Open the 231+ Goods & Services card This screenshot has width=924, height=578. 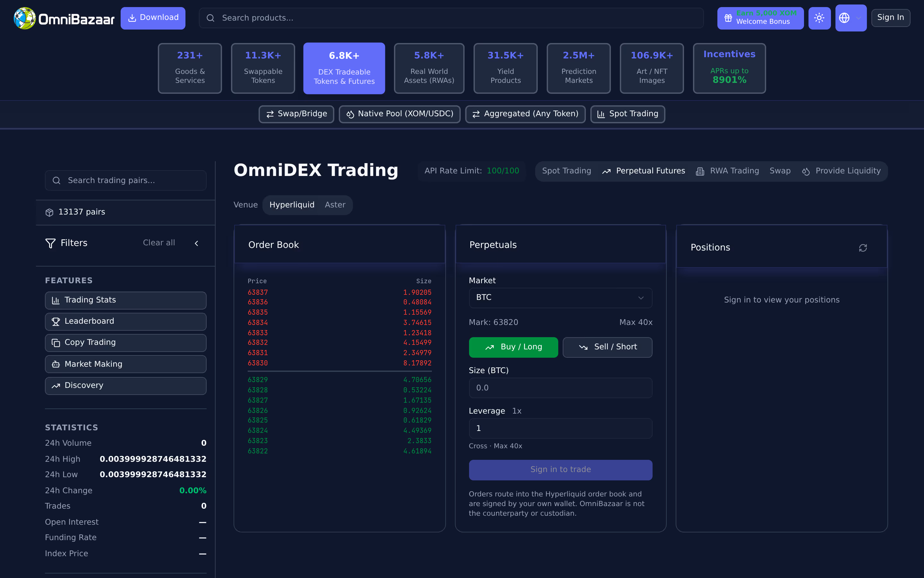tap(190, 68)
